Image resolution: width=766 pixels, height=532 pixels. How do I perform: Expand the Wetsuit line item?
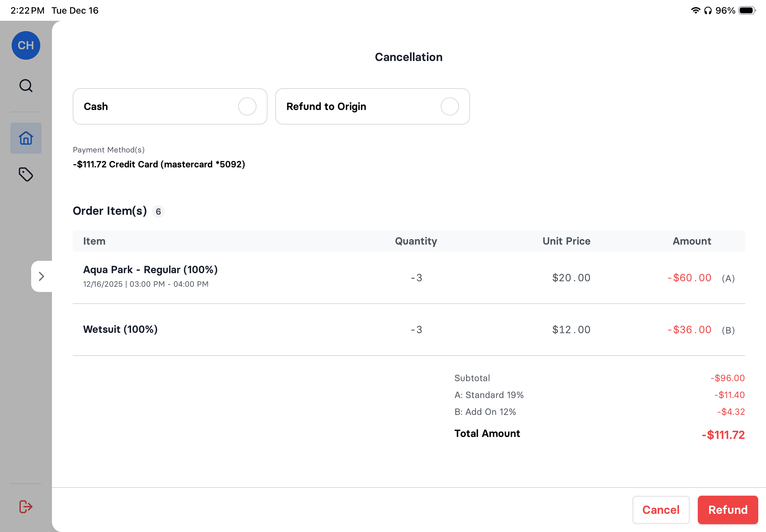(120, 329)
